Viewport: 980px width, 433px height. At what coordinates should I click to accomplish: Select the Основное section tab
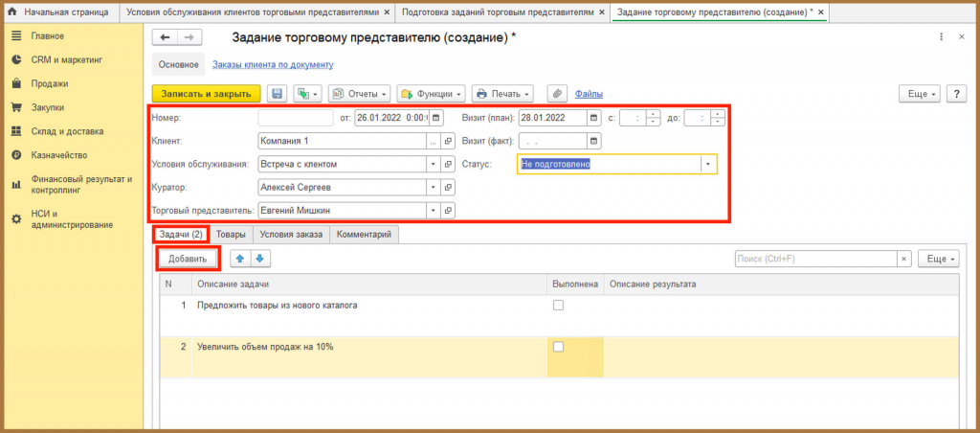[178, 64]
